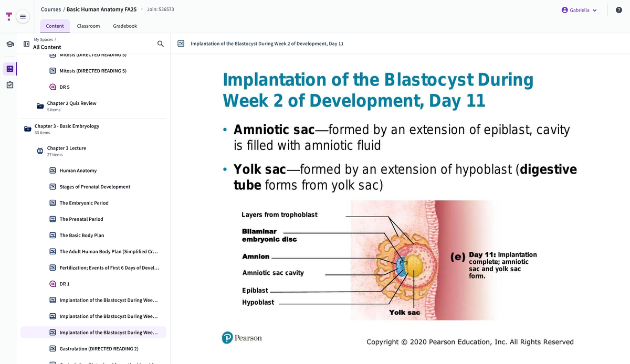
Task: Open the hamburger main menu button
Action: click(x=23, y=17)
